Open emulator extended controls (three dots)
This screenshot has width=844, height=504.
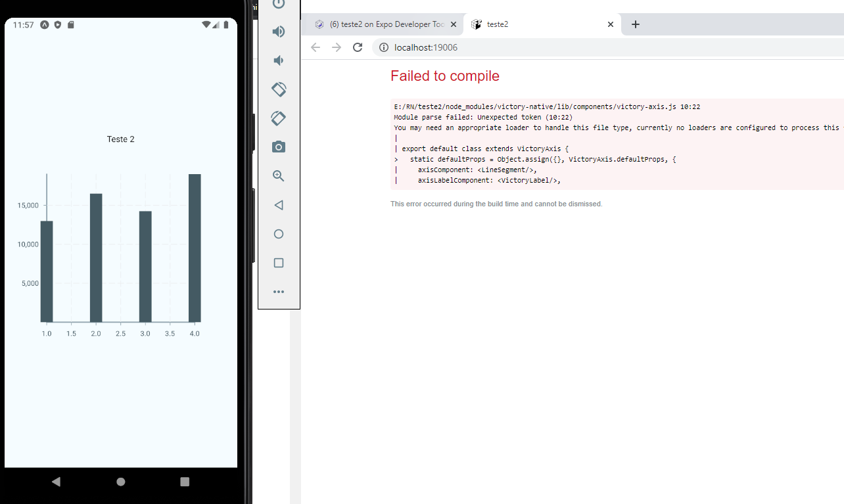pos(279,292)
